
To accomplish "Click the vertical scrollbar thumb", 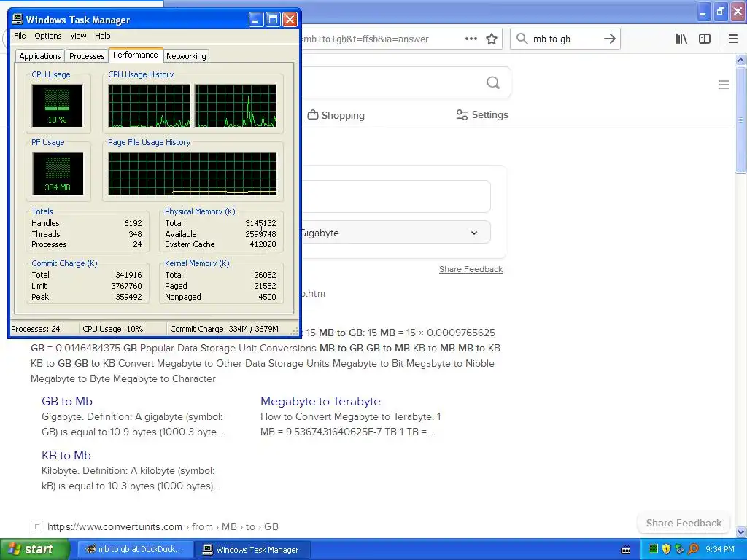I will pos(741,120).
